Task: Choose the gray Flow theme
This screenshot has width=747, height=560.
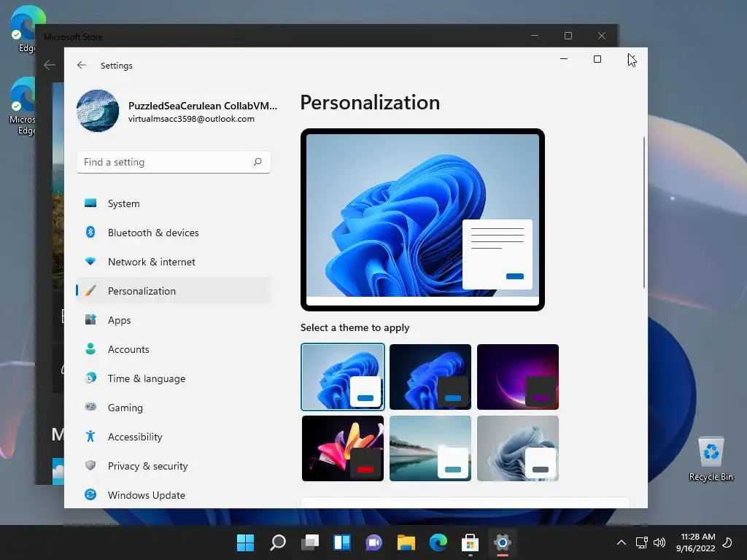Action: (x=518, y=448)
